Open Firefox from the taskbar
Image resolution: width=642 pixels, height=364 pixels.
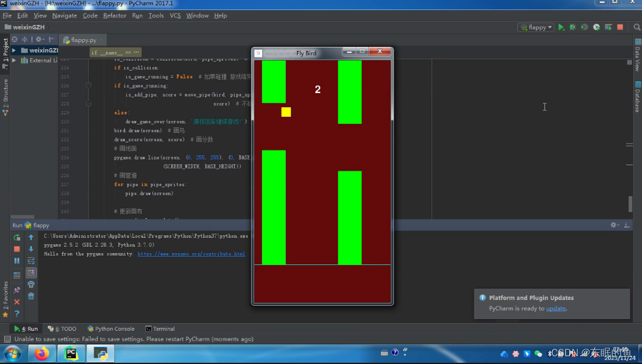41,354
